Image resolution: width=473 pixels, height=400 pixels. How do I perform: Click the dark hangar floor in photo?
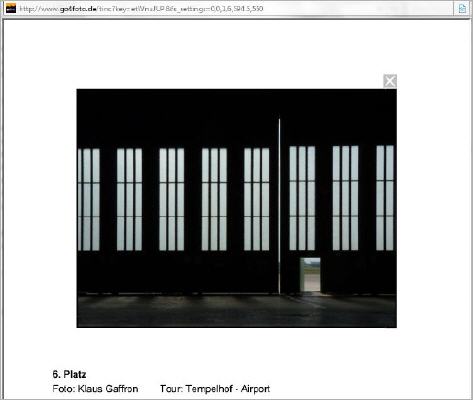click(x=237, y=311)
